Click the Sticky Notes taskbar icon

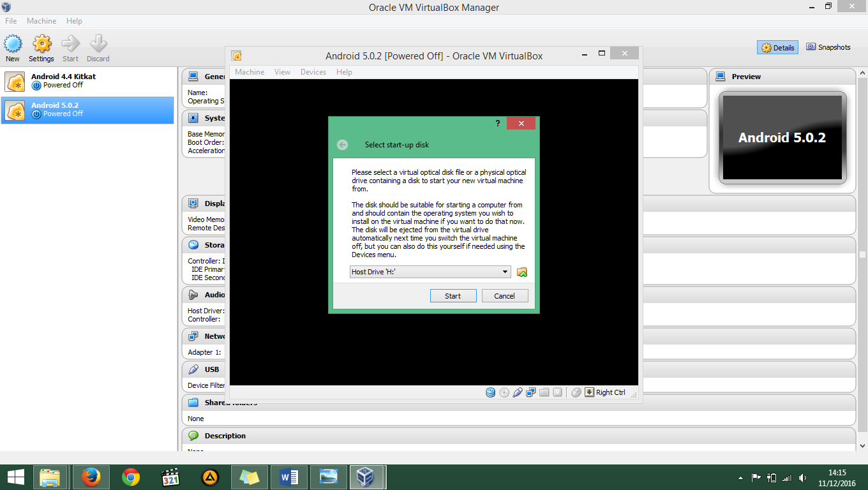(250, 477)
